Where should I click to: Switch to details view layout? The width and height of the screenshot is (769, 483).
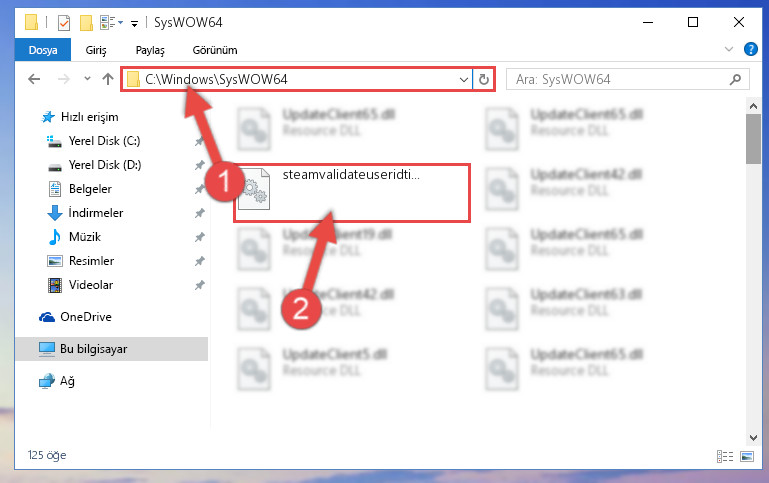click(x=724, y=457)
